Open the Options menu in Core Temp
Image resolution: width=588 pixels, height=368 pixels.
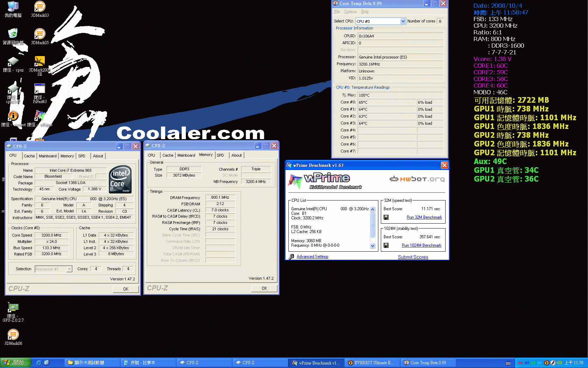pos(350,12)
